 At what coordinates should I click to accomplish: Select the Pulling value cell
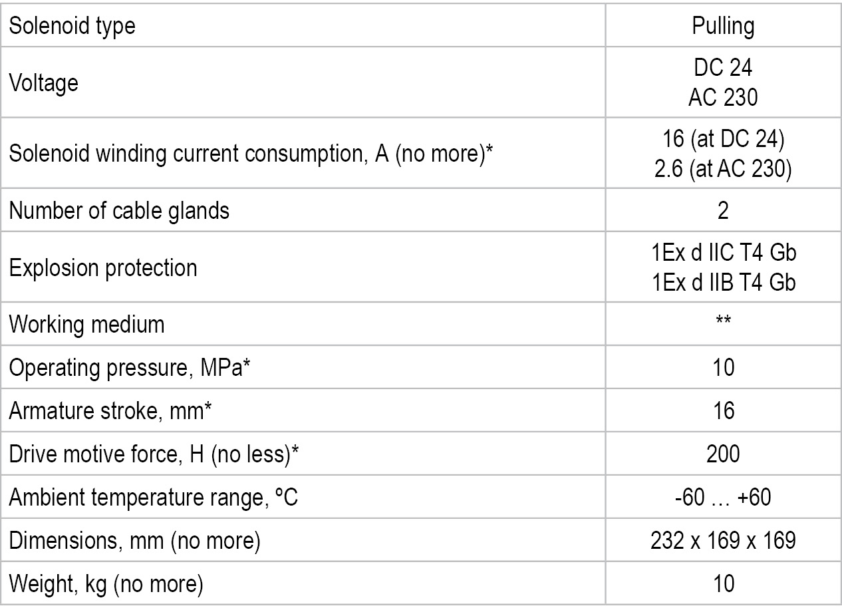click(x=723, y=25)
